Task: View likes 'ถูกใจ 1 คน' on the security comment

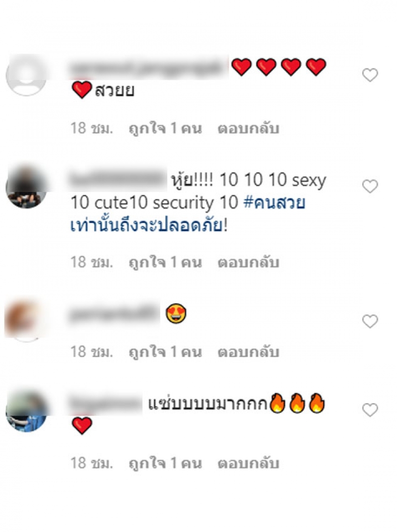Action: coord(165,263)
